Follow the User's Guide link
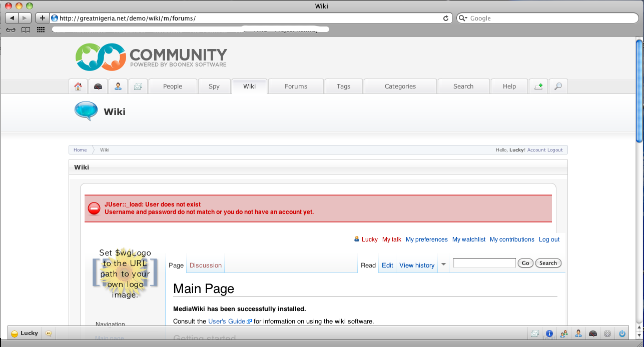This screenshot has width=644, height=347. click(x=227, y=321)
